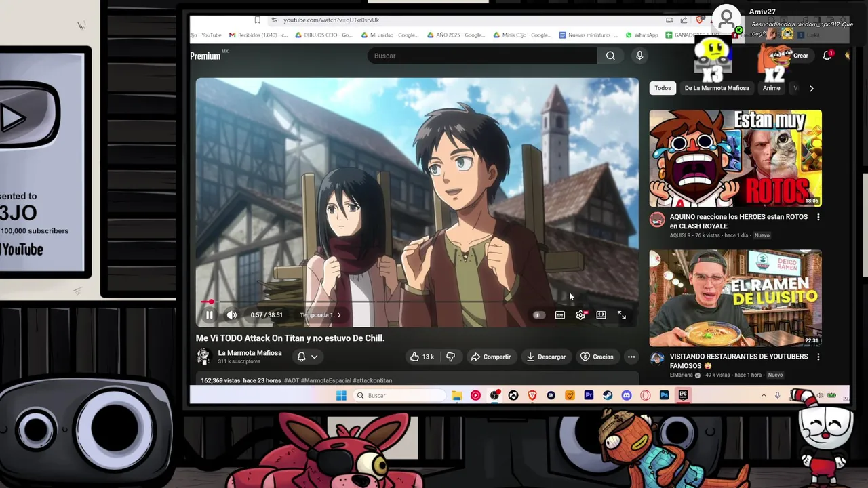Screen dimensions: 868x488
Task: Expand the system tray hidden icons chevron
Action: coord(764,396)
